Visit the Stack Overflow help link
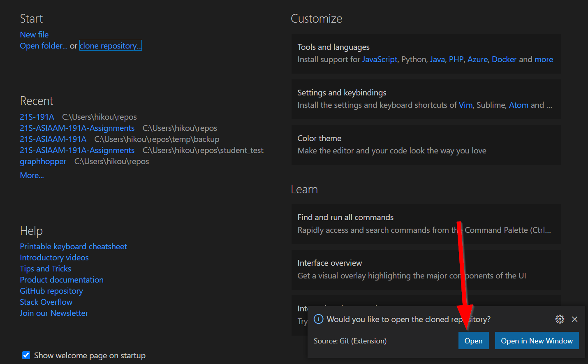Viewport: 588px width, 364px height. 46,302
